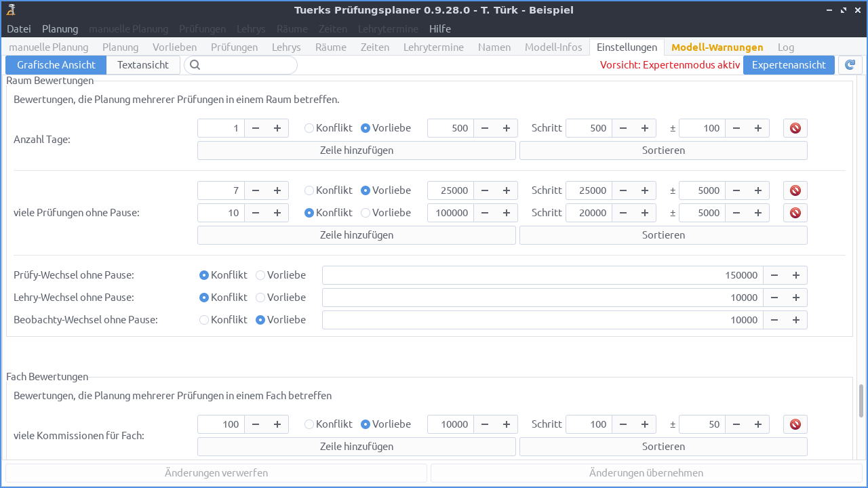Click the search magnifier icon

[x=195, y=64]
